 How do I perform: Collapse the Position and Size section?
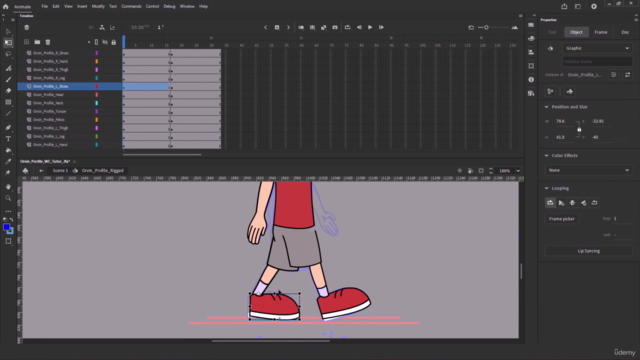coord(547,107)
